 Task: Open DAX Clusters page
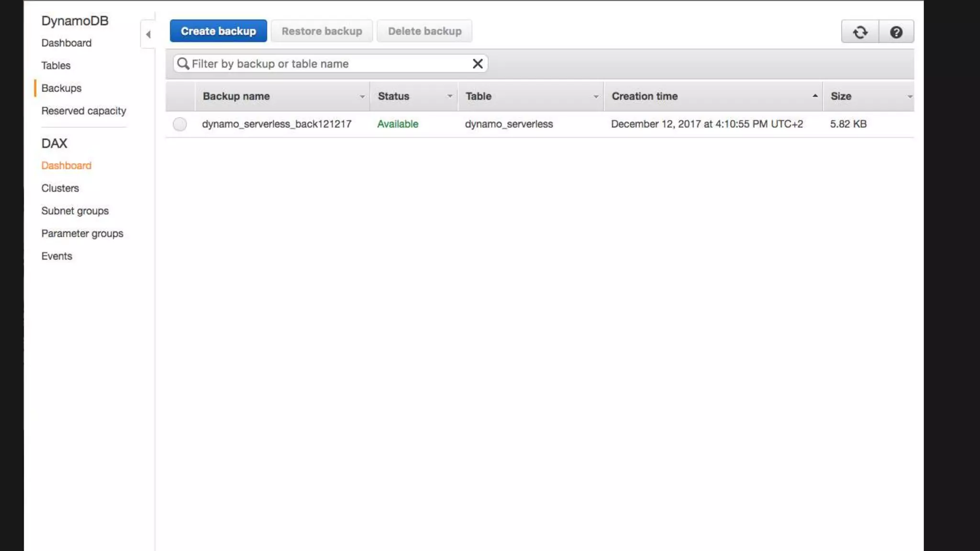coord(60,188)
